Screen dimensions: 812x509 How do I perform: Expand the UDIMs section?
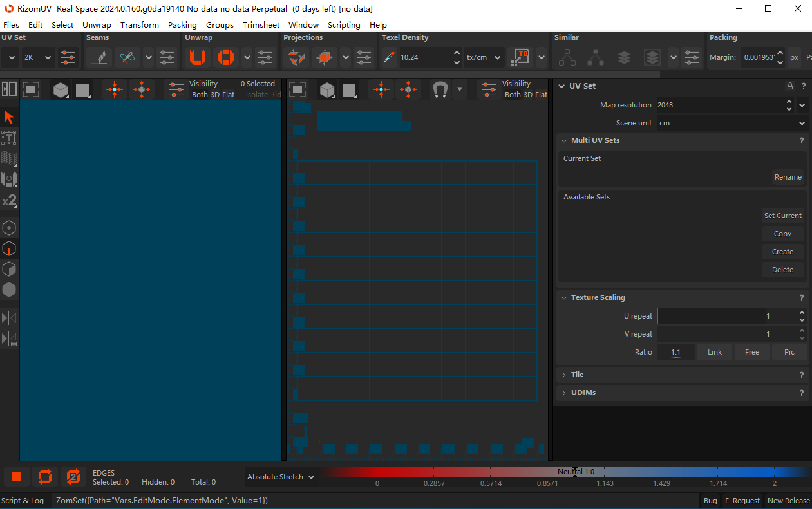[x=564, y=393]
